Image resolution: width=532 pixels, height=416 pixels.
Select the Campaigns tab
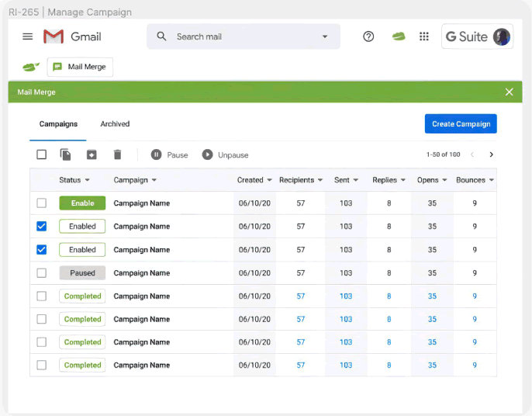coord(58,124)
